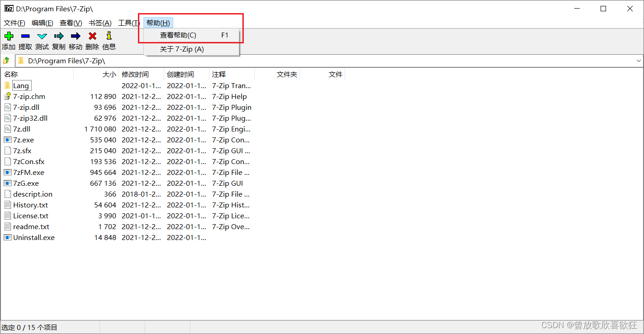This screenshot has height=334, width=644.
Task: Click the size value 1 710 080
Action: click(x=100, y=129)
